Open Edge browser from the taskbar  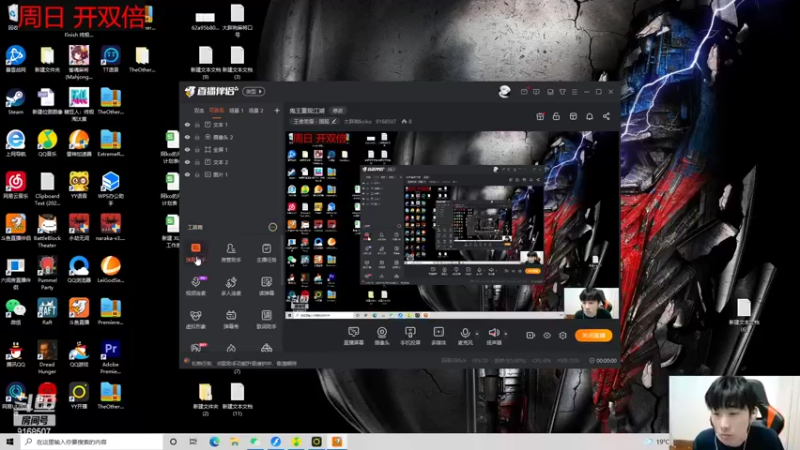coord(214,442)
